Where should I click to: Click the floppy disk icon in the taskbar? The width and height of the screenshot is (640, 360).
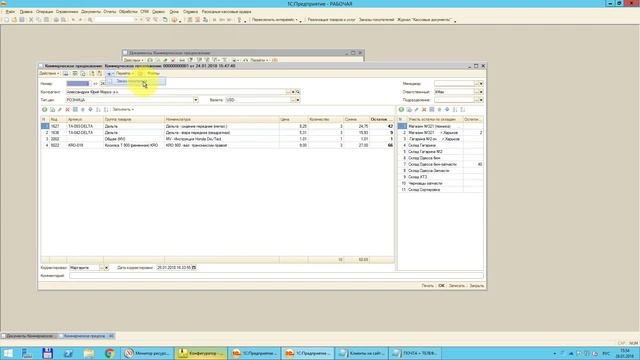click(x=47, y=353)
